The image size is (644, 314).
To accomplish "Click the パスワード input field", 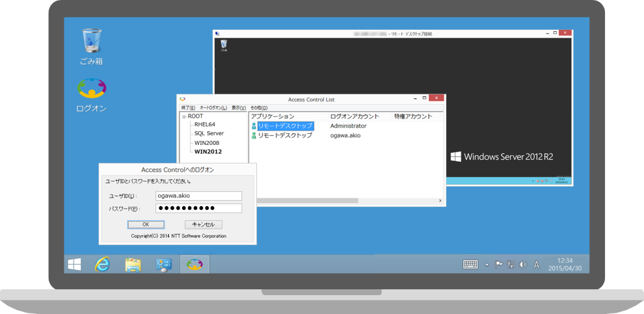I will point(199,208).
